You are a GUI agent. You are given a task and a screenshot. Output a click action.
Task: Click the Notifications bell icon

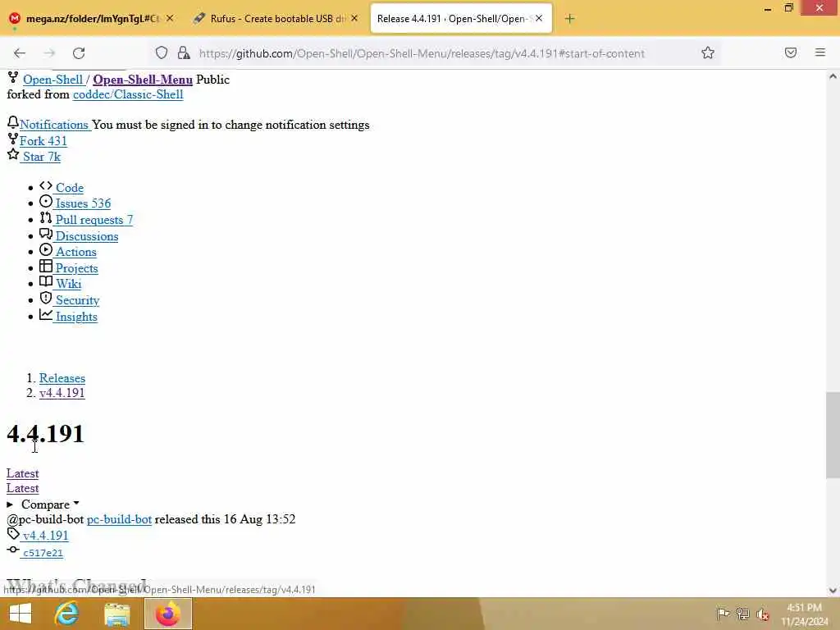tap(13, 123)
